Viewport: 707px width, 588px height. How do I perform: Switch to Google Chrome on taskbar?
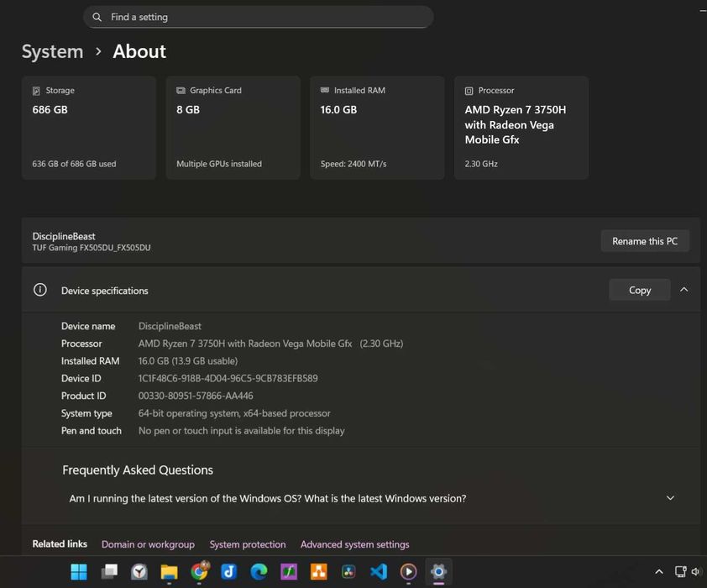coord(199,571)
